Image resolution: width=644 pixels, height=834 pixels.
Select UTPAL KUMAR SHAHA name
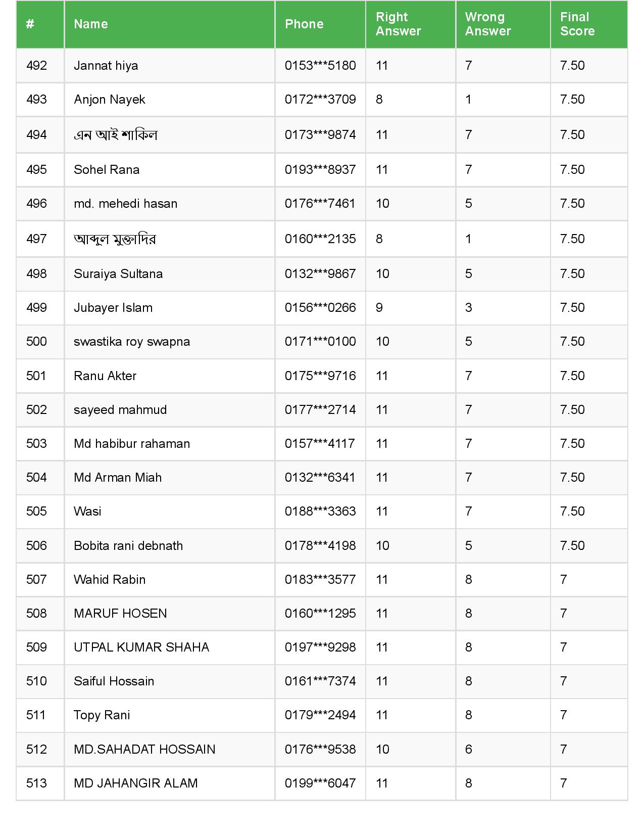[x=141, y=647]
